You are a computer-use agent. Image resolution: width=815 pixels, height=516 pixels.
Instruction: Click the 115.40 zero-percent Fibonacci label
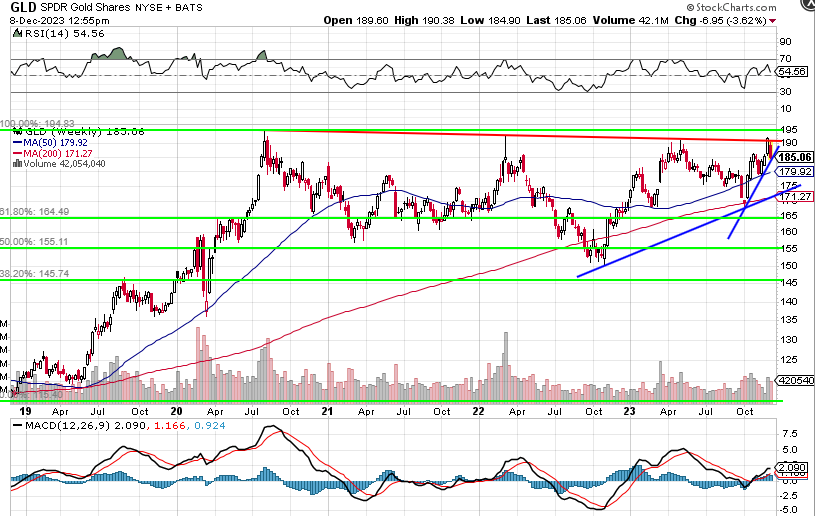pyautogui.click(x=32, y=395)
